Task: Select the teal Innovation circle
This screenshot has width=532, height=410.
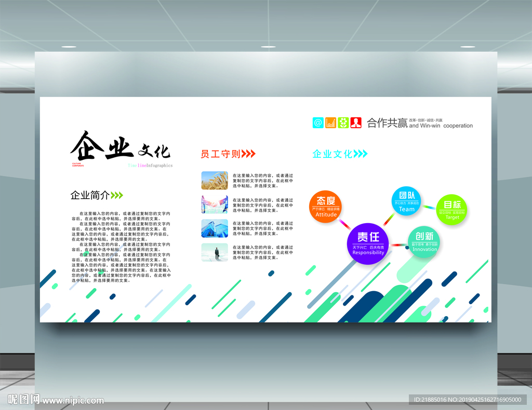Action: pos(424,242)
